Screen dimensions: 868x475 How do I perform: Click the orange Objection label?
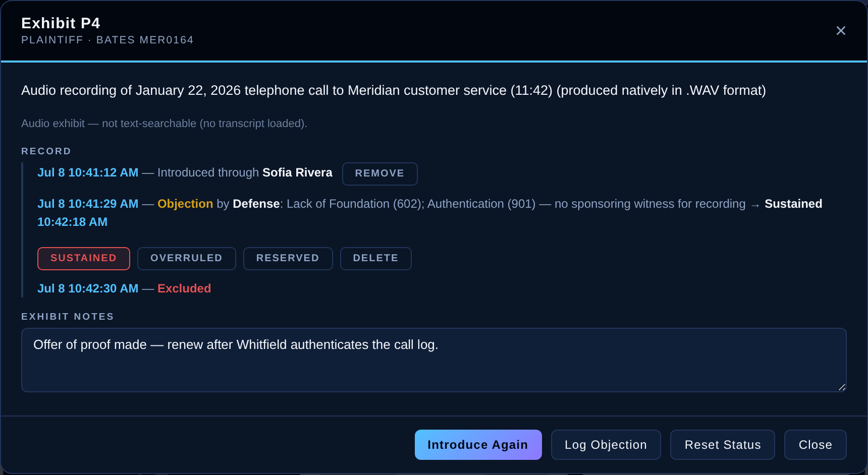(x=185, y=204)
